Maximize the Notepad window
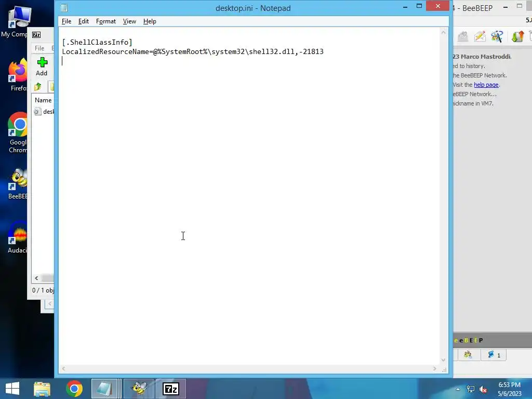 419,6
